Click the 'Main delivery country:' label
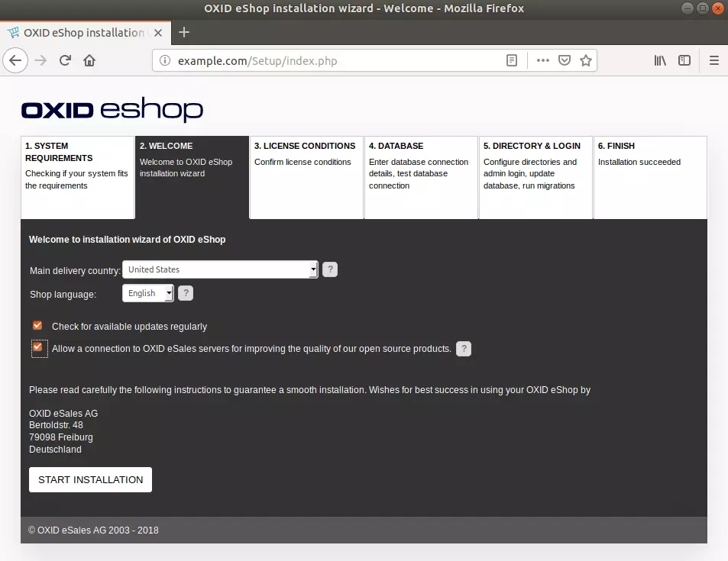Viewport: 728px width, 561px height. point(75,270)
